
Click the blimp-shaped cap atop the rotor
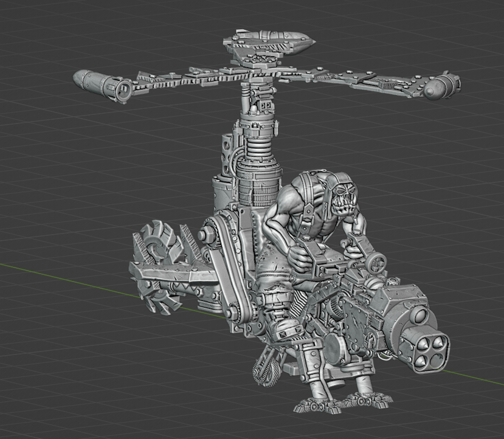[x=269, y=43]
